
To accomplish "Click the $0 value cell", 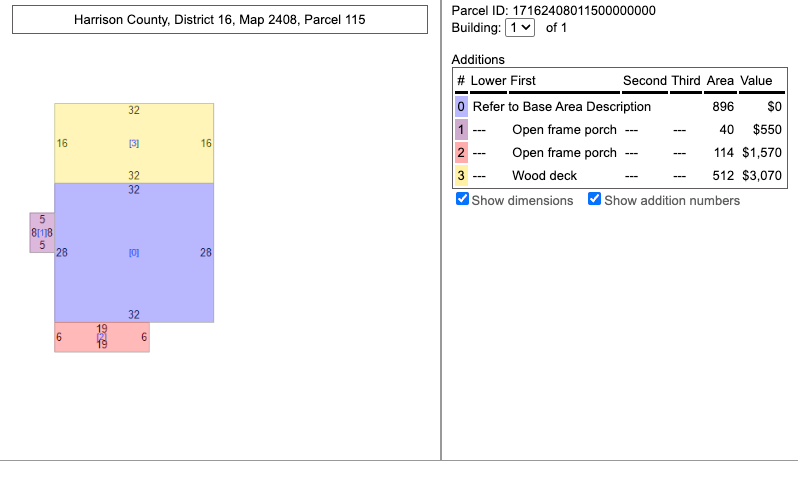I will (775, 106).
